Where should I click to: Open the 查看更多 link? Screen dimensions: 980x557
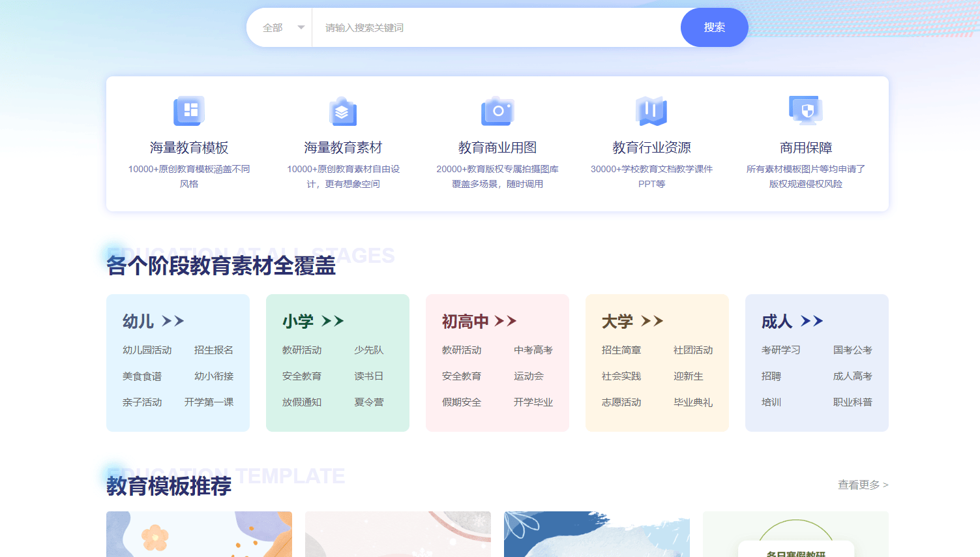(863, 485)
